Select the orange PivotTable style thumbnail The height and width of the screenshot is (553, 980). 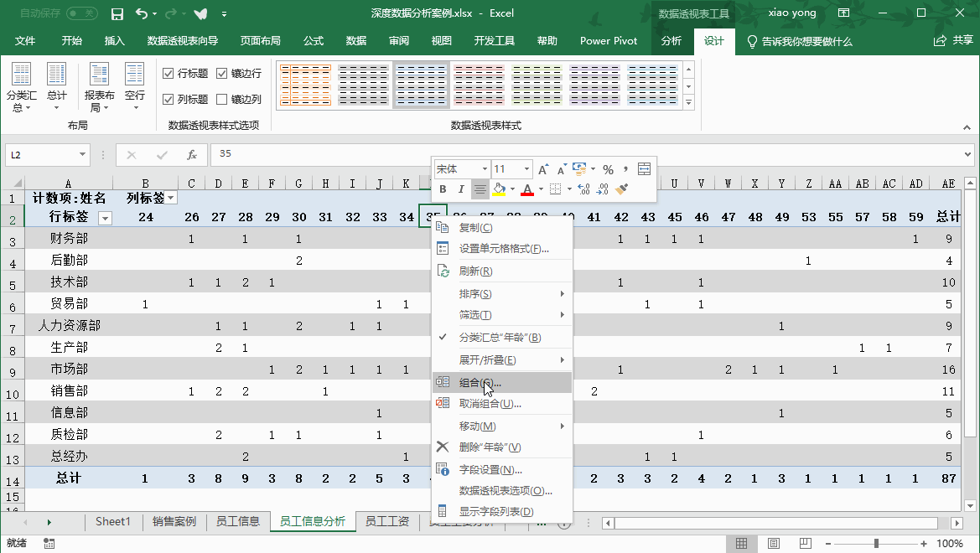tap(305, 85)
